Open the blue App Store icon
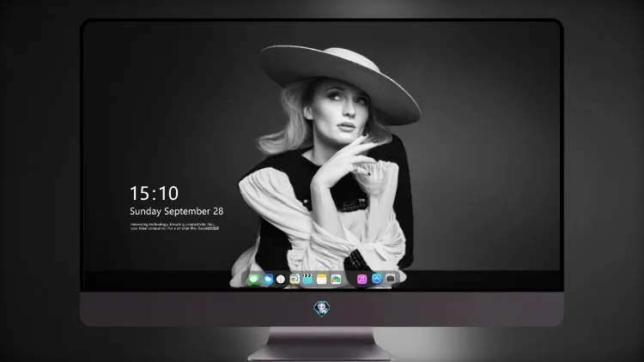The image size is (644, 362). coord(377,279)
